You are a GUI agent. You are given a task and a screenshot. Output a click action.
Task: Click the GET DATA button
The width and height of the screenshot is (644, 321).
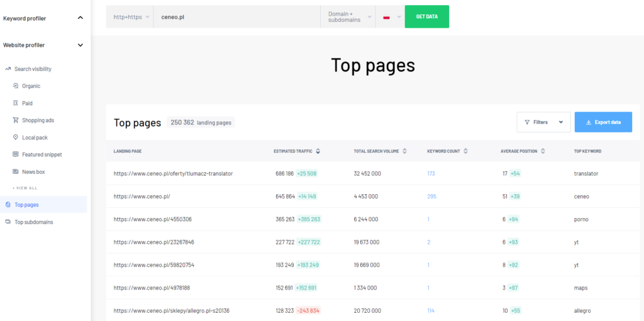[x=427, y=17]
